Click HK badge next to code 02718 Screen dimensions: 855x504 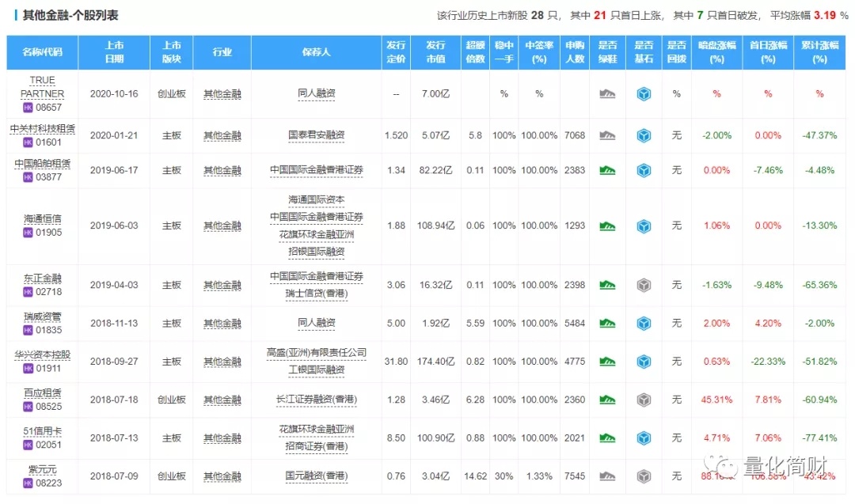click(28, 292)
